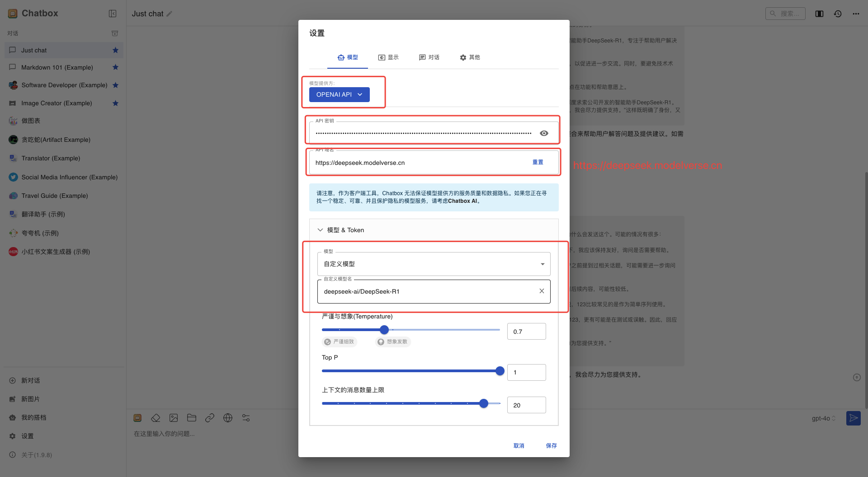
Task: Toggle star on Markdown 101 (Example)
Action: (x=115, y=67)
